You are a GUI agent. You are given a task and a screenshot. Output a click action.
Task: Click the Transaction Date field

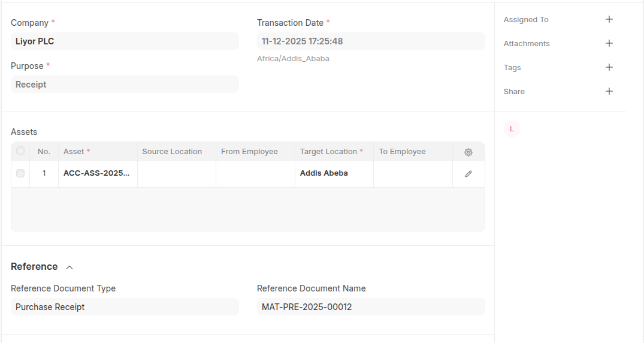(x=370, y=41)
